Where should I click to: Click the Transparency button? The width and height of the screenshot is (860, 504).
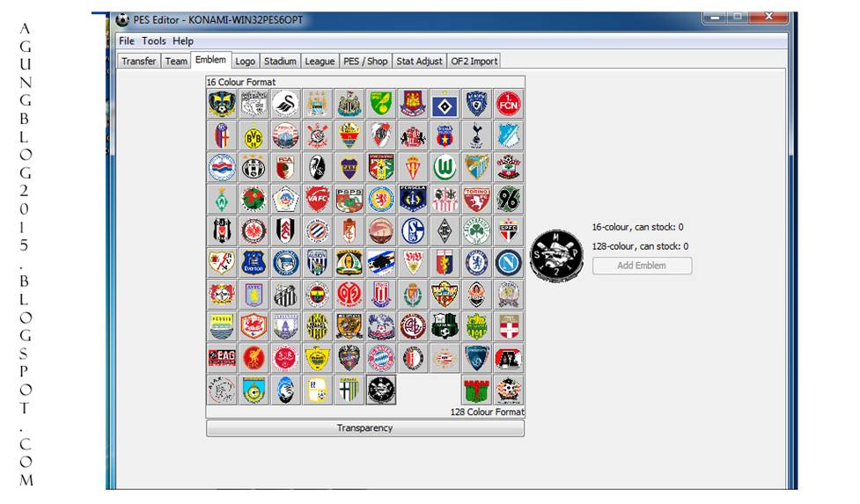[x=365, y=427]
